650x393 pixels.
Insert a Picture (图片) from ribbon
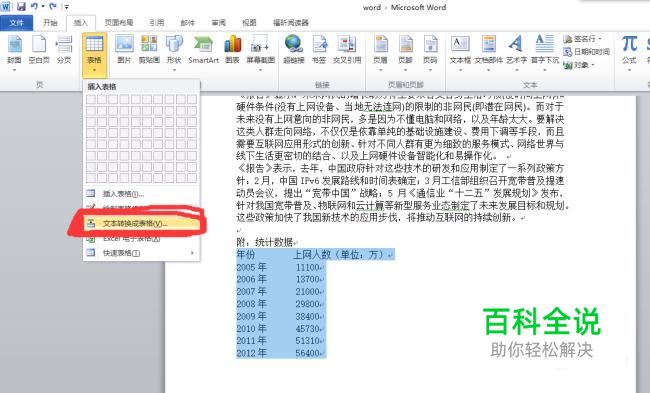(124, 44)
